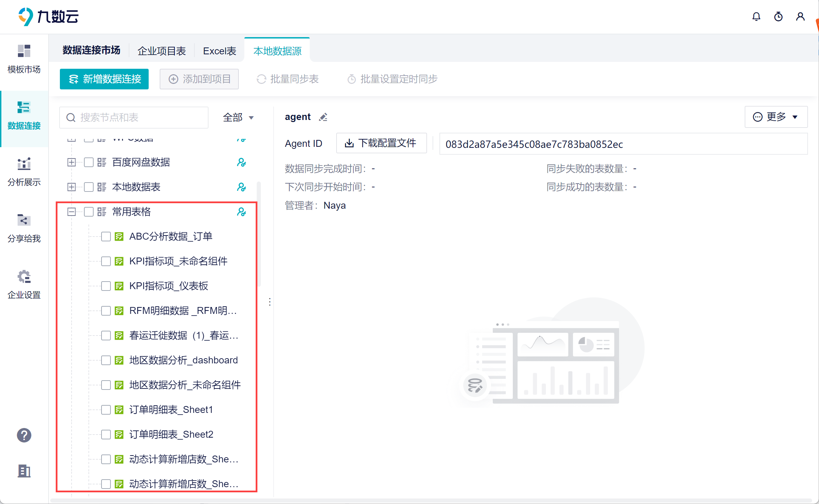Tick the 订单明细表_Sheet1 checkbox
819x504 pixels.
click(106, 410)
